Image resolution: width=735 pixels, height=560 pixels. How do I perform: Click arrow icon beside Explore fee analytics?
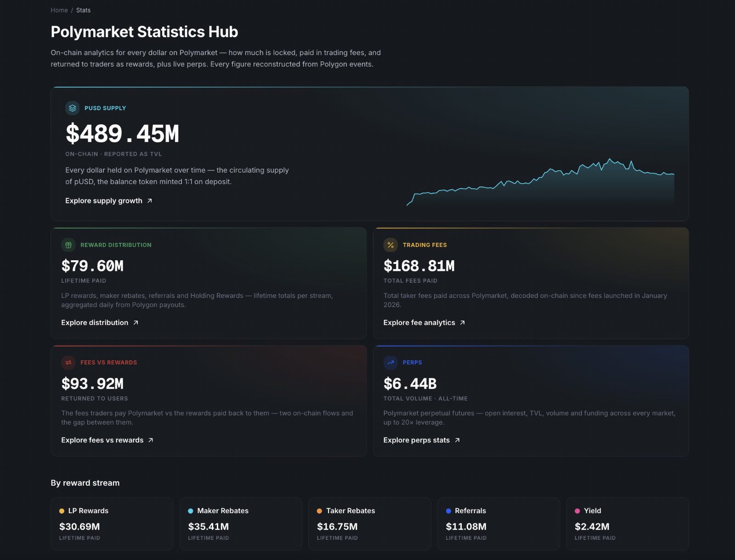(x=463, y=323)
